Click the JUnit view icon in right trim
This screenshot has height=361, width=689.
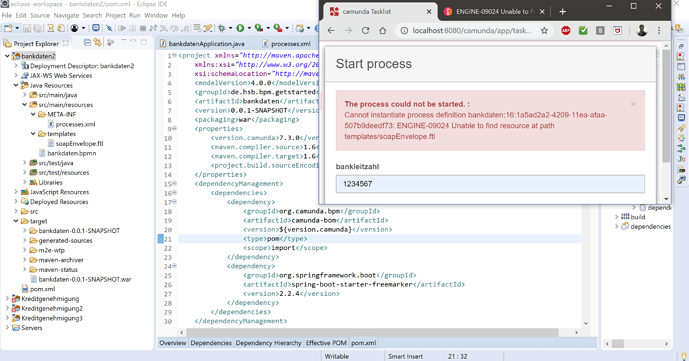pyautogui.click(x=681, y=159)
